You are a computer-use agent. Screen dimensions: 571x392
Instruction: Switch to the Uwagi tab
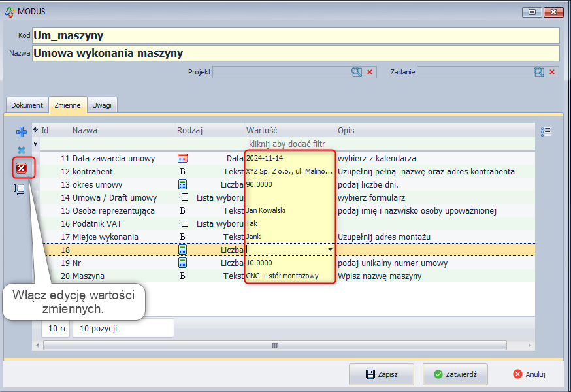coord(102,105)
